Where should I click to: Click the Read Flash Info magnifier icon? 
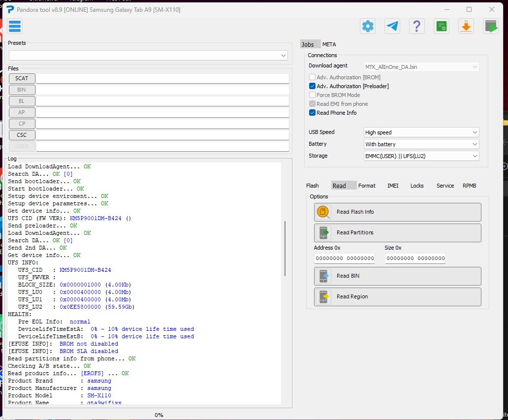point(324,212)
